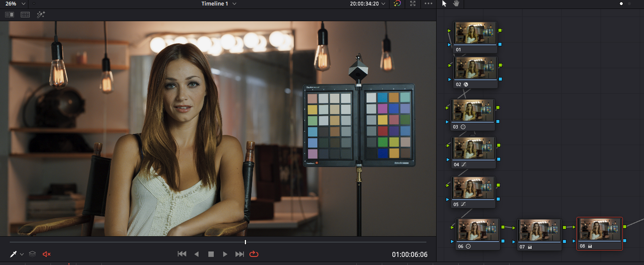Jump to the first frame
The width and height of the screenshot is (644, 265).
click(182, 254)
